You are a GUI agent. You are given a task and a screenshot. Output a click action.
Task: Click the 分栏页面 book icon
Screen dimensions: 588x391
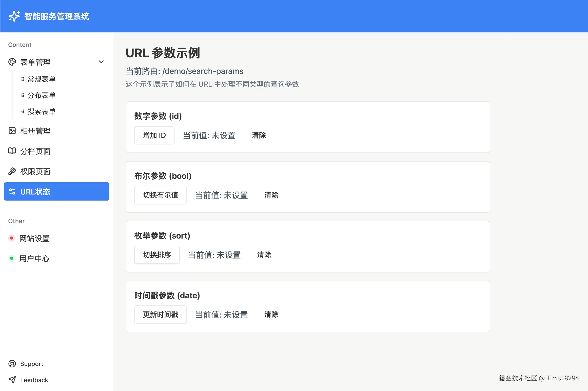[12, 151]
